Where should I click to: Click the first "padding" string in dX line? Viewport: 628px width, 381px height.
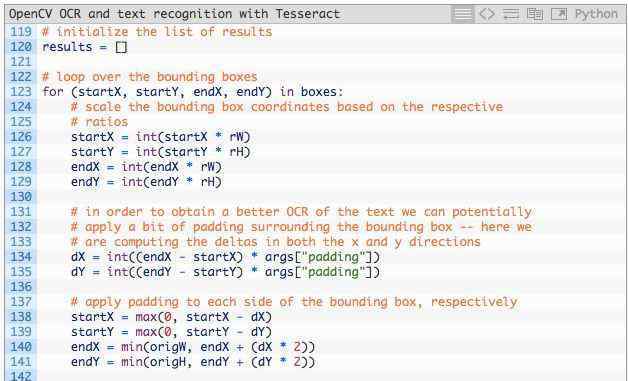[x=333, y=257]
